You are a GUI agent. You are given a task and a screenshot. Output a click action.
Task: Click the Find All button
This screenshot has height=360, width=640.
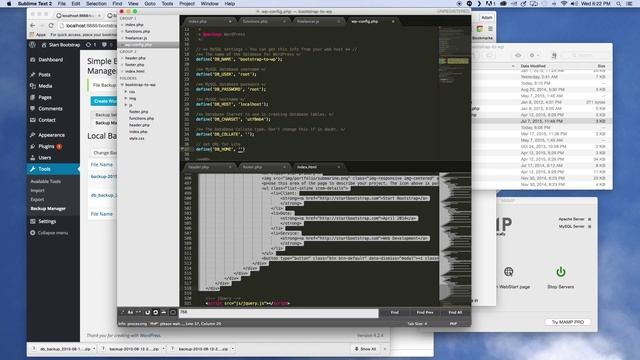[x=455, y=313]
